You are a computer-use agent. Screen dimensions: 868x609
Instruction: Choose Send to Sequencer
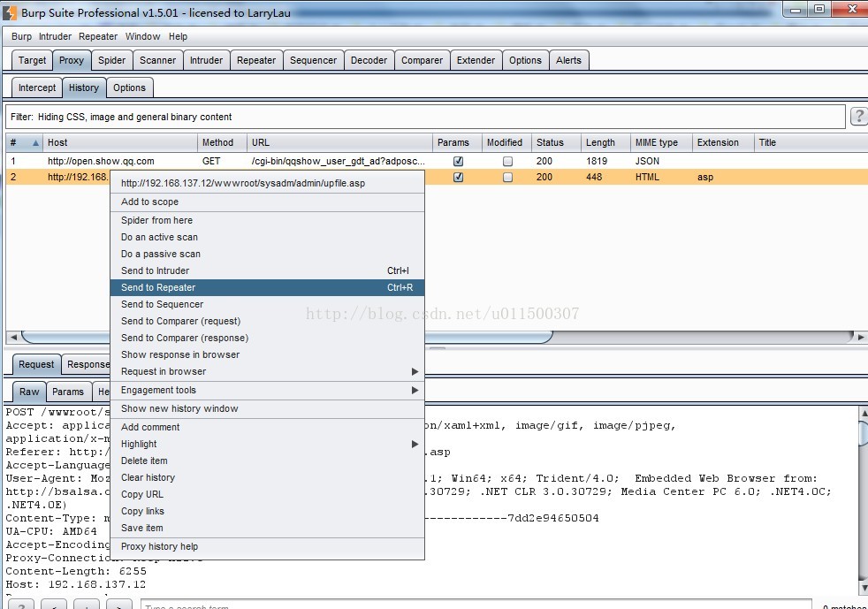coord(267,304)
